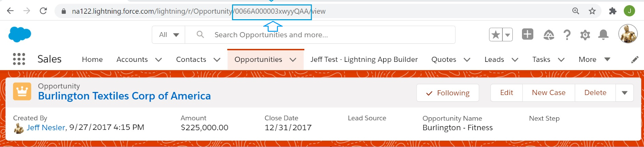Open the All search scope dropdown
This screenshot has width=644, height=147.
click(169, 35)
